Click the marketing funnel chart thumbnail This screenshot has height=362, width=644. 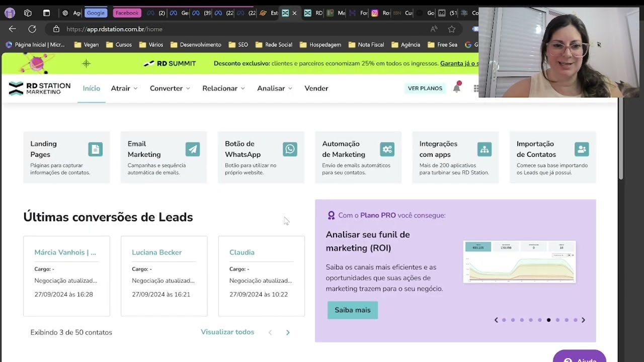click(519, 261)
